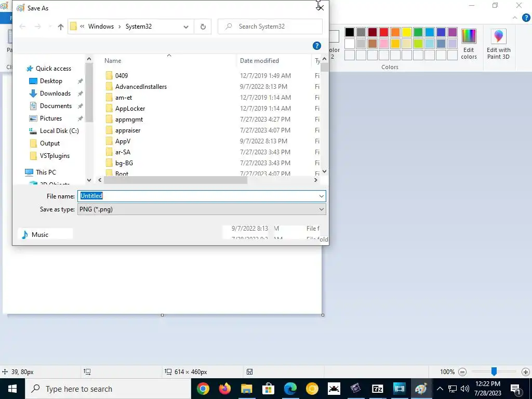Select the am-et folder
The width and height of the screenshot is (532, 399).
[x=124, y=97]
